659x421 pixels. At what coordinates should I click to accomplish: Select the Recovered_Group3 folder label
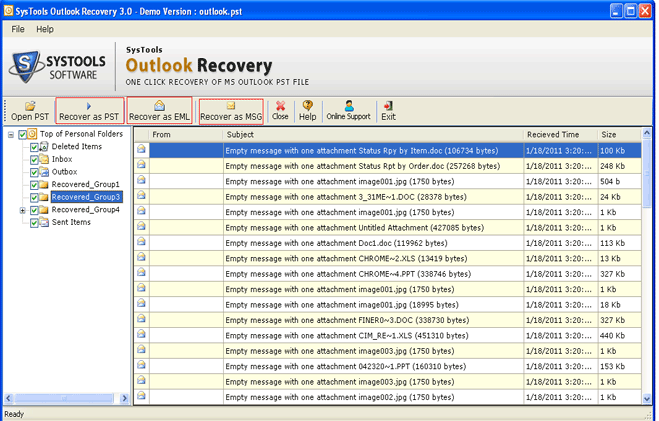coord(86,197)
